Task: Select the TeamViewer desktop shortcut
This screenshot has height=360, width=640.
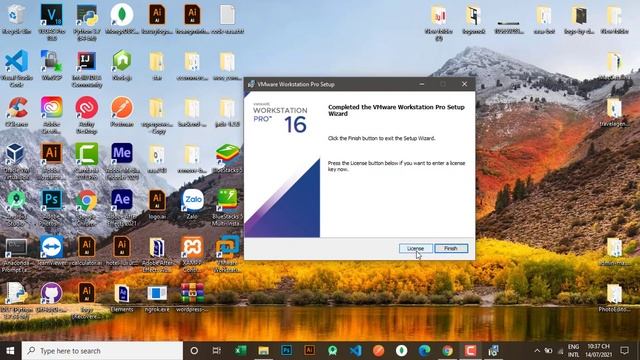Action: point(51,251)
